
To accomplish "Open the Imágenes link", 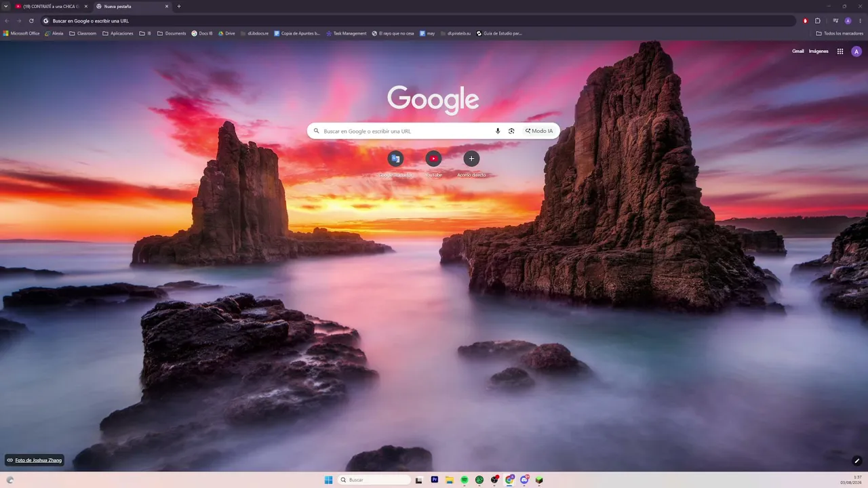I will [818, 52].
